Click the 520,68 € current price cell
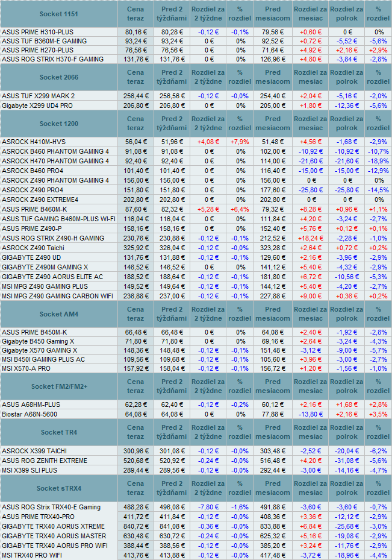Screen dimensions: 392x560 pos(136,461)
